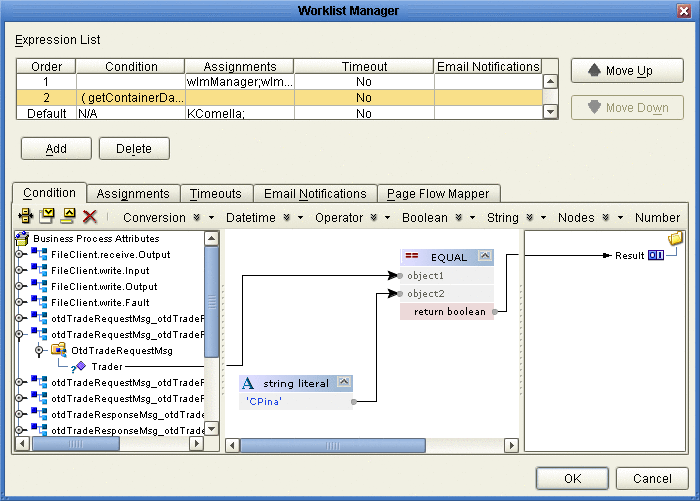Click the 'CPina' string literal value
The height and width of the screenshot is (501, 700).
pyautogui.click(x=263, y=401)
